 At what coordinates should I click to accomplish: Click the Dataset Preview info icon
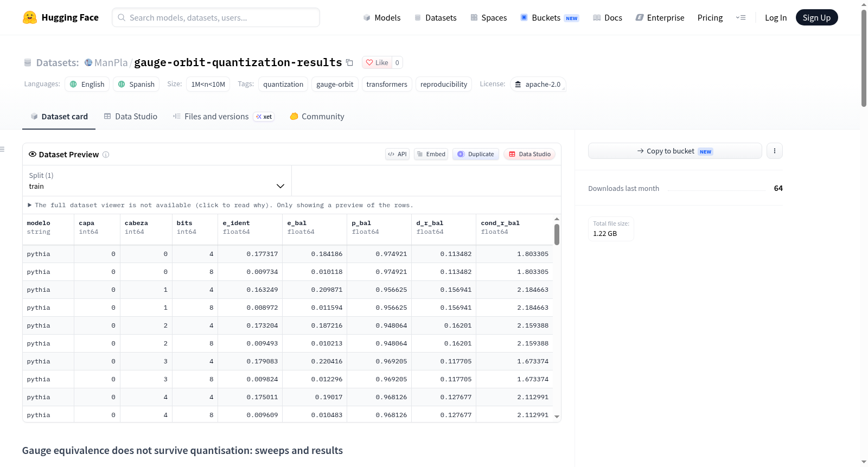(x=106, y=155)
